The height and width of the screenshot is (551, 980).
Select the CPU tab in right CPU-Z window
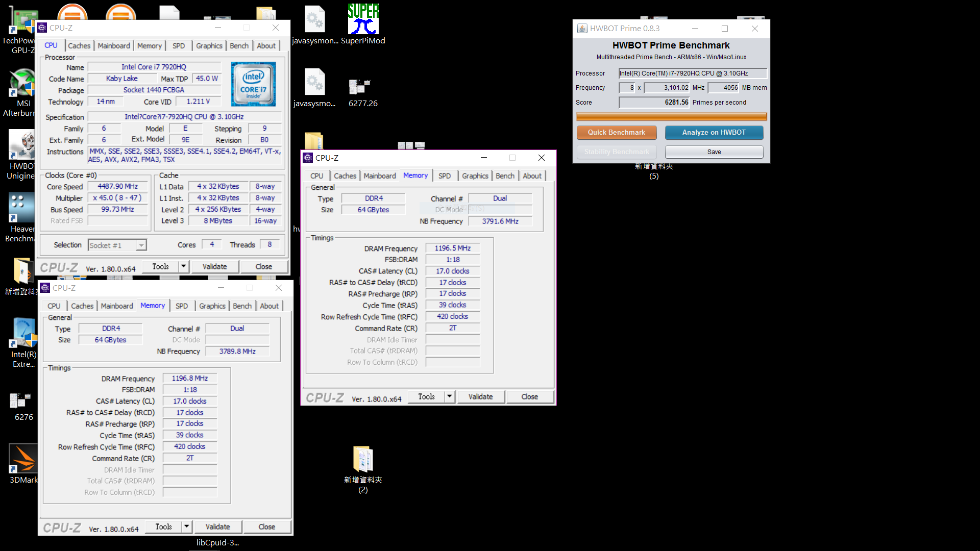pyautogui.click(x=317, y=176)
